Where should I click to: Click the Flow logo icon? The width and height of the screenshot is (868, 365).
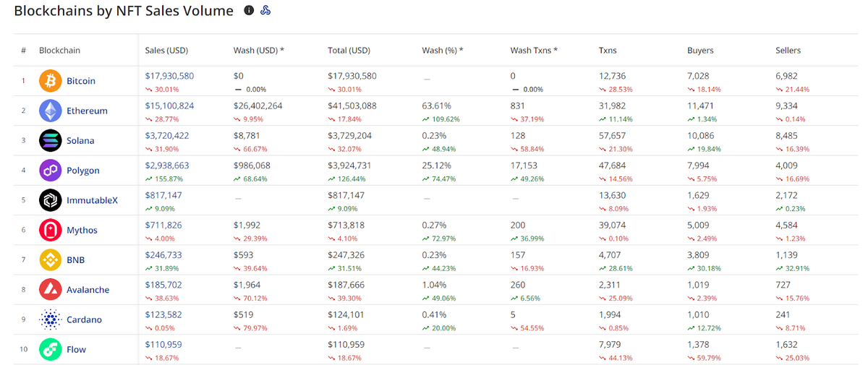tap(51, 349)
